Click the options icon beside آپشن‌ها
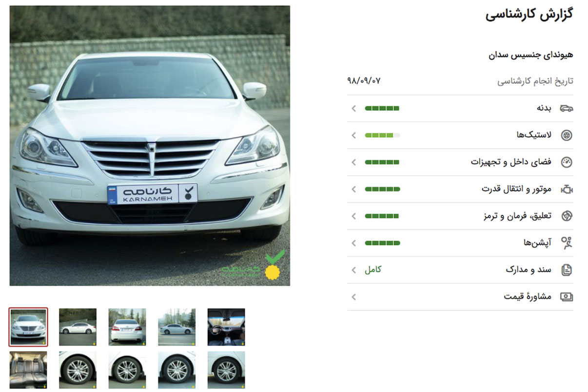588x392 pixels. pos(567,243)
